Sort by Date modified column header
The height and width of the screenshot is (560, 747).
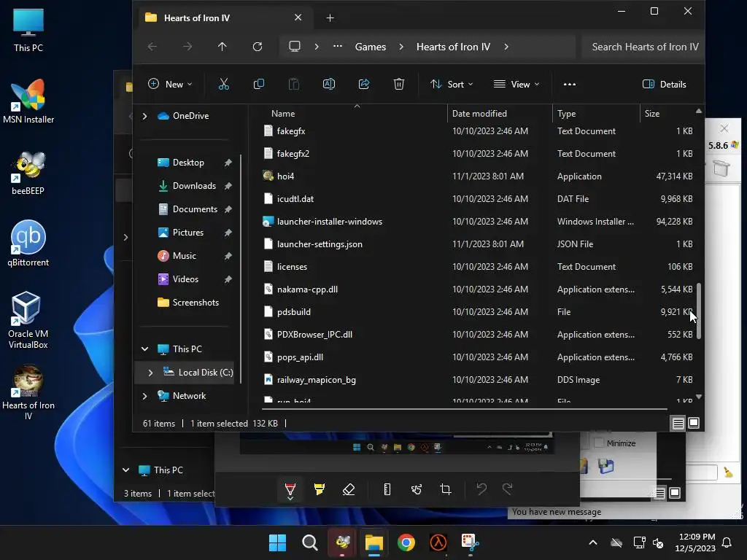click(479, 113)
